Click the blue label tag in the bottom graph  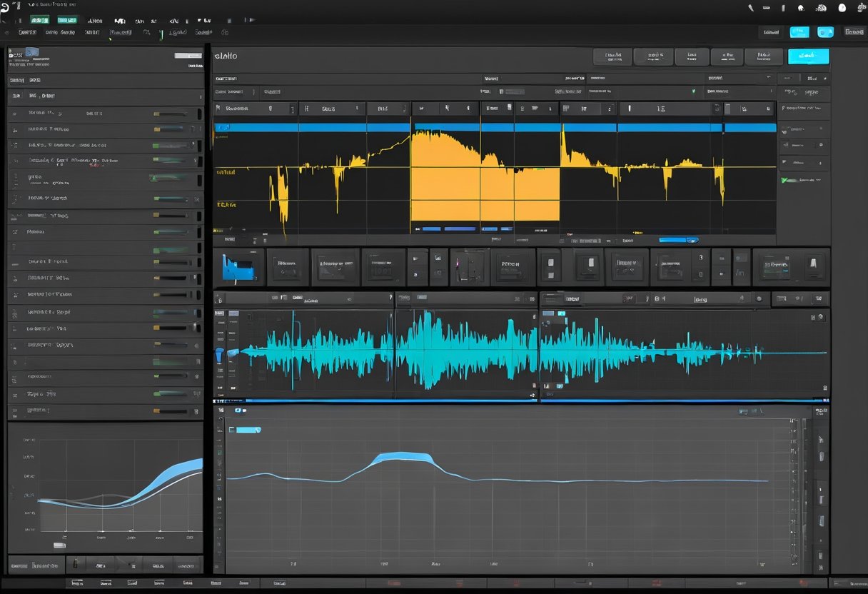[x=248, y=430]
